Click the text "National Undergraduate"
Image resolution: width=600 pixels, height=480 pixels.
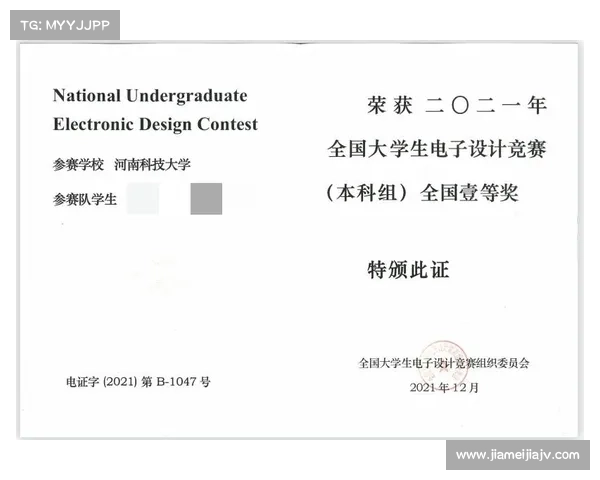point(150,96)
